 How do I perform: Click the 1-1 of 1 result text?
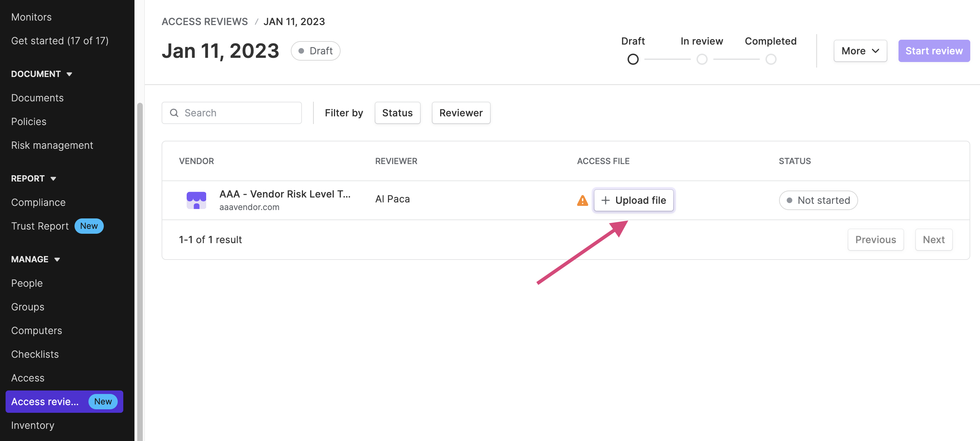click(210, 240)
